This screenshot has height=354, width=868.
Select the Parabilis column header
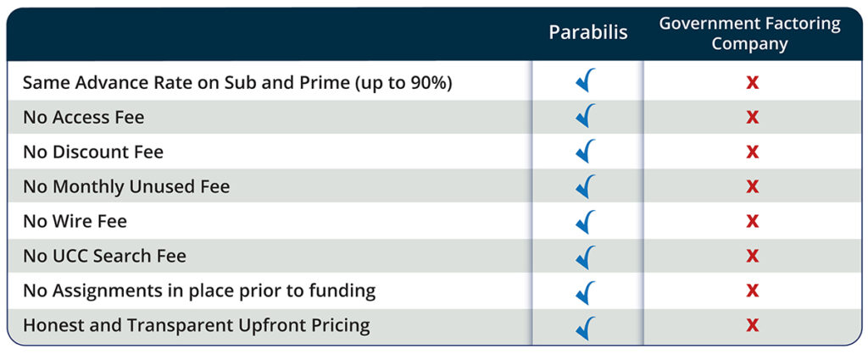(x=587, y=33)
